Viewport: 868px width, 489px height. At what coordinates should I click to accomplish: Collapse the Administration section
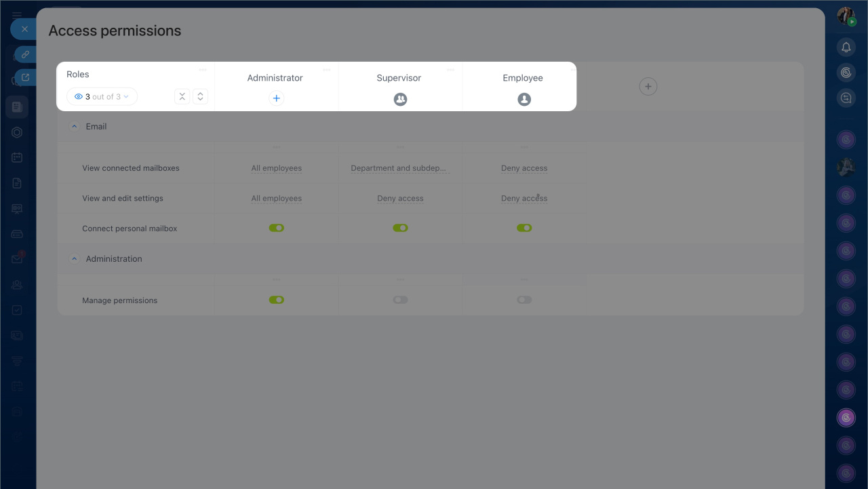(75, 259)
